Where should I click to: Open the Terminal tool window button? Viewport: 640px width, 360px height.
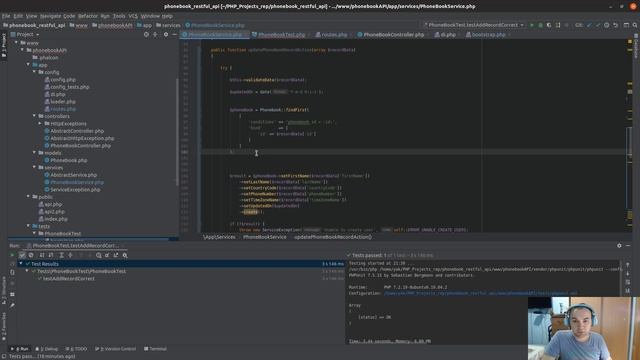click(155, 349)
